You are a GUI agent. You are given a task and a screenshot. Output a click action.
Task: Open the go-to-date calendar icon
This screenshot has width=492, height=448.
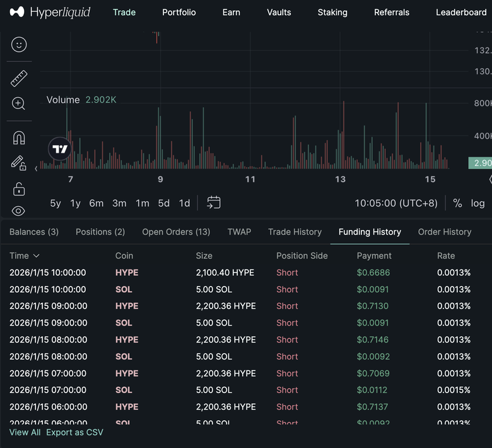click(214, 203)
